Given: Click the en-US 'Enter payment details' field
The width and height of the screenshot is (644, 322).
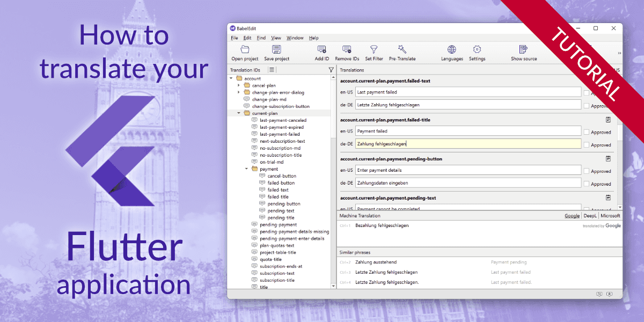Looking at the screenshot, I should pos(468,170).
